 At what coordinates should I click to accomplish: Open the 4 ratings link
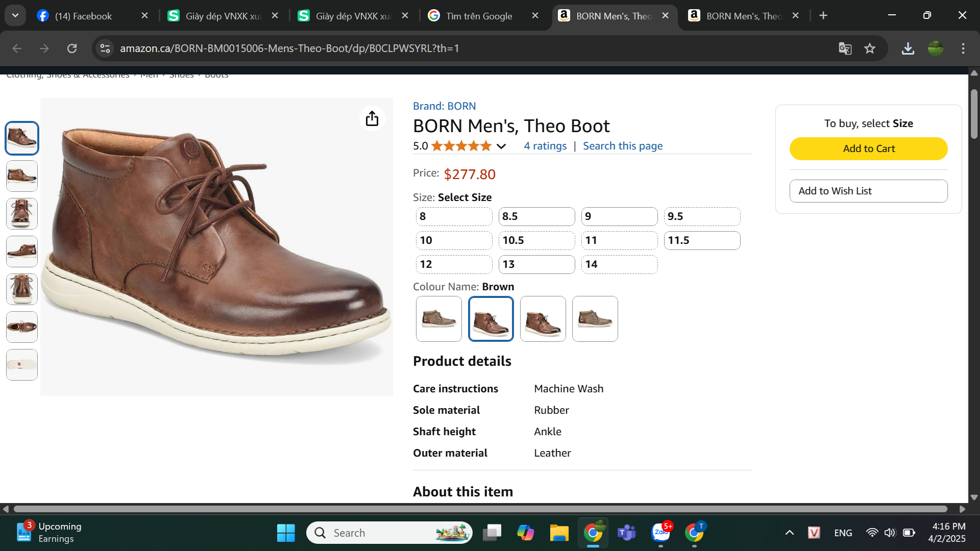click(x=545, y=146)
